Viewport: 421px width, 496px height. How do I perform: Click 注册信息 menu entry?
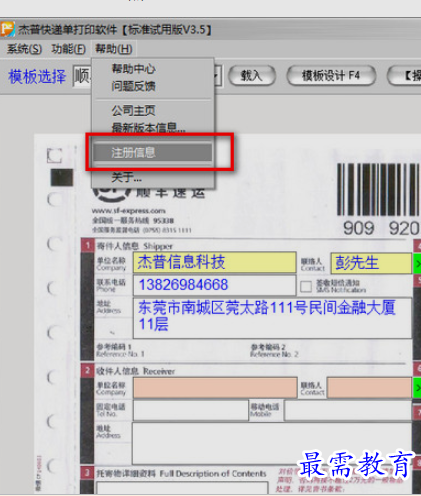point(152,153)
